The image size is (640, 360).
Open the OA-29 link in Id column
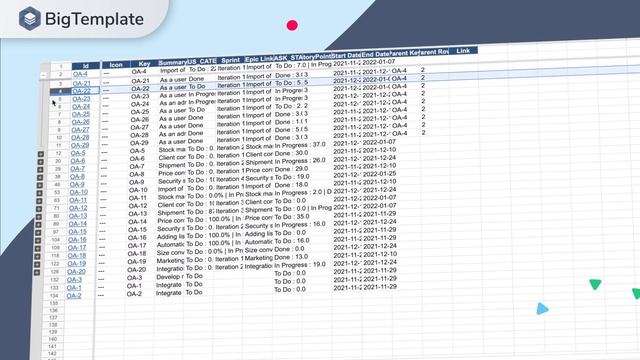[x=80, y=145]
